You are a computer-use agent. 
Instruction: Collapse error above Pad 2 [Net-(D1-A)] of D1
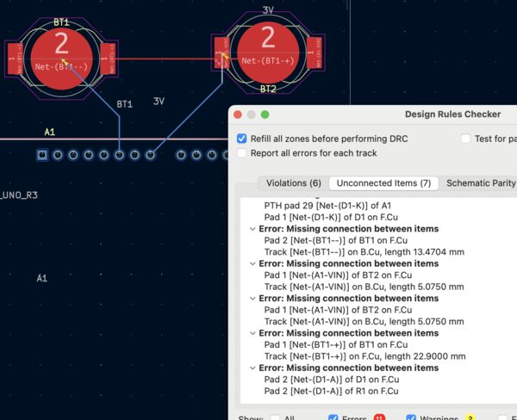pyautogui.click(x=252, y=368)
